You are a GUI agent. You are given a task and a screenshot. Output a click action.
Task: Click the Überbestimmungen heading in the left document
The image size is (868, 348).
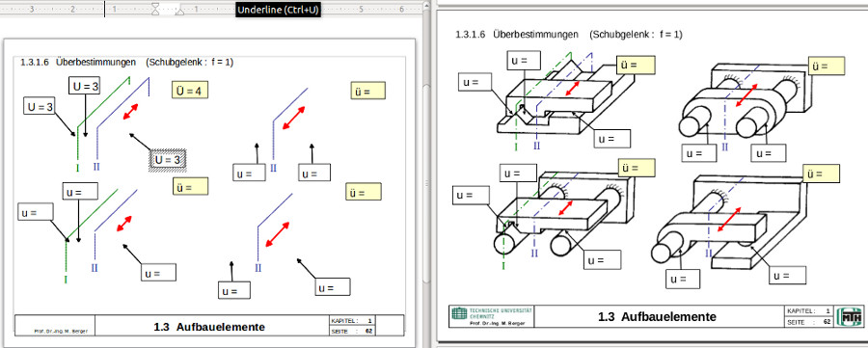tap(95, 63)
